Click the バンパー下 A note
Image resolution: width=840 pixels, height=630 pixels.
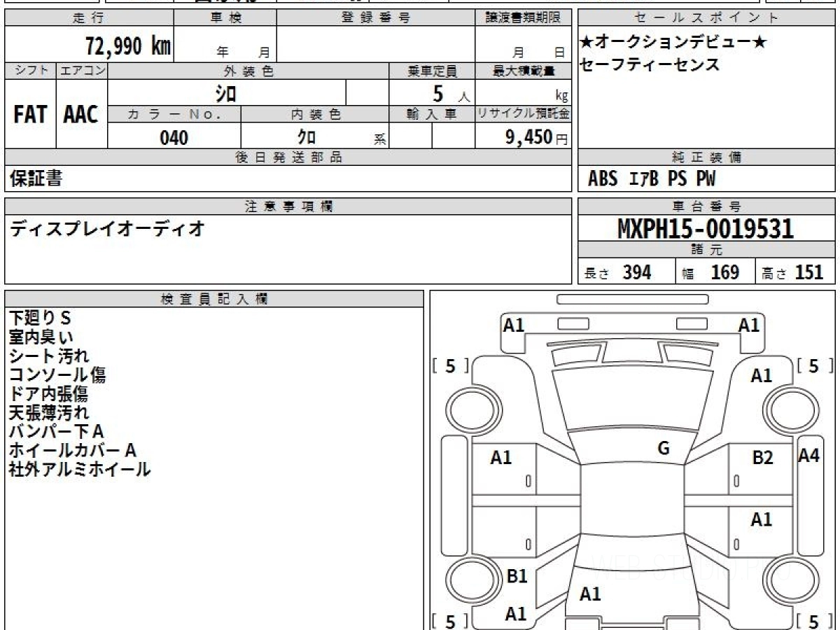point(56,431)
